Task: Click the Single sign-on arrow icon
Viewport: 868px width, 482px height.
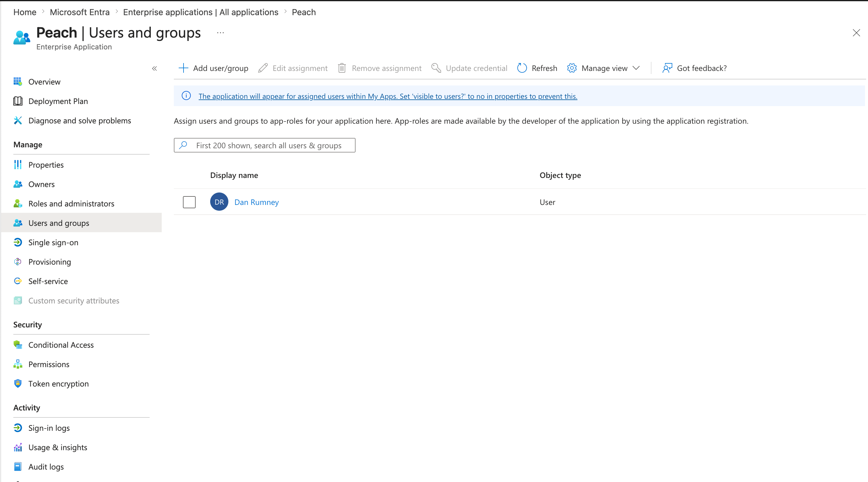Action: pyautogui.click(x=18, y=242)
